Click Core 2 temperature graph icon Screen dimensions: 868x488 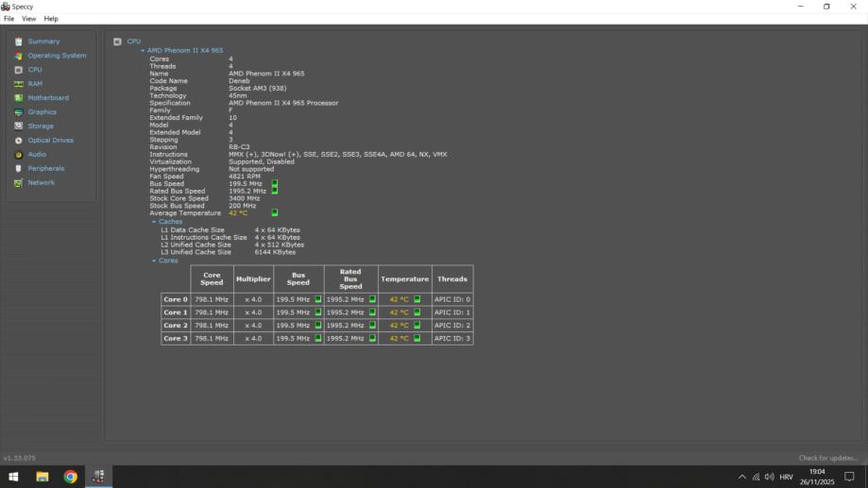pos(417,325)
